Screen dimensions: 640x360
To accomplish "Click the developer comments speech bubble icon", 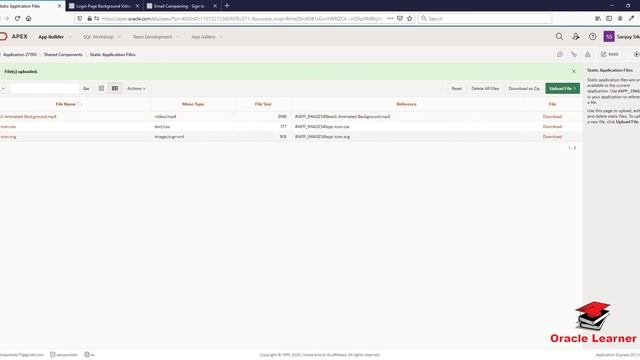I will tap(560, 54).
